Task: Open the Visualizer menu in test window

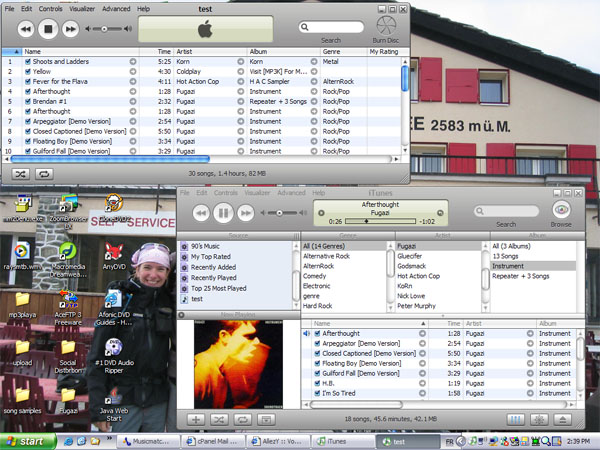Action: pyautogui.click(x=82, y=9)
